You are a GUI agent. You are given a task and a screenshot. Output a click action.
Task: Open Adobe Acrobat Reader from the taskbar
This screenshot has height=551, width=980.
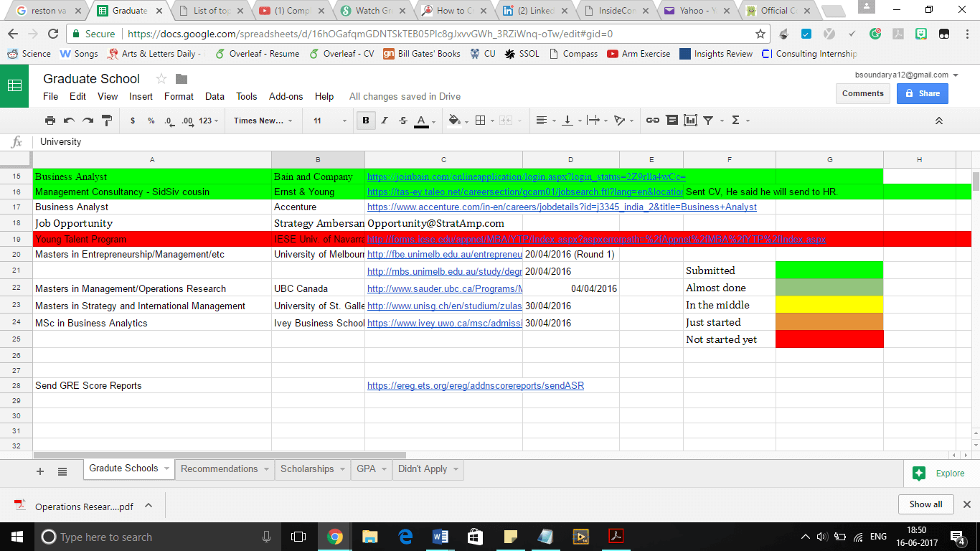[x=616, y=537]
